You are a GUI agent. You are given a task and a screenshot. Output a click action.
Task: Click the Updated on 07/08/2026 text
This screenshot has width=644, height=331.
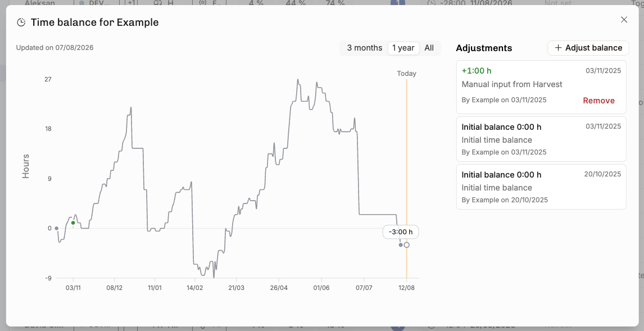pyautogui.click(x=55, y=48)
